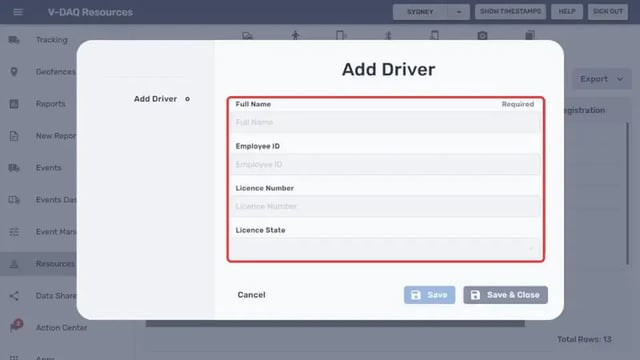Click the Save & Close button
The image size is (640, 360).
(505, 295)
